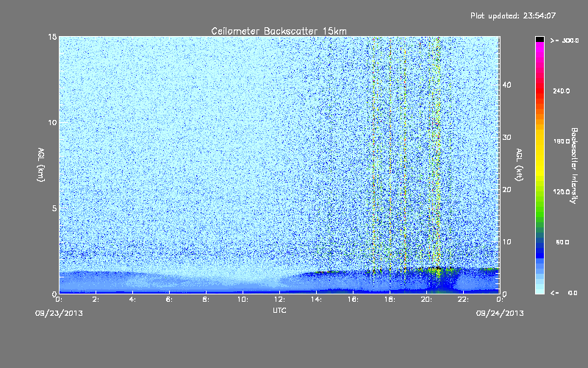Viewport: 588px width, 368px height.
Task: Click the "Plot updated: 23:54:07" timestamp
Action: [513, 15]
